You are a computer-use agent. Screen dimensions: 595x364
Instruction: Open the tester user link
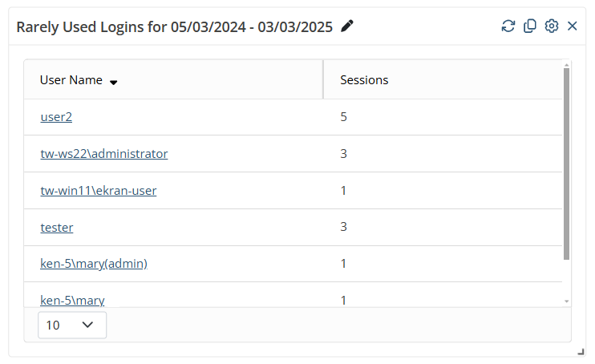[57, 228]
